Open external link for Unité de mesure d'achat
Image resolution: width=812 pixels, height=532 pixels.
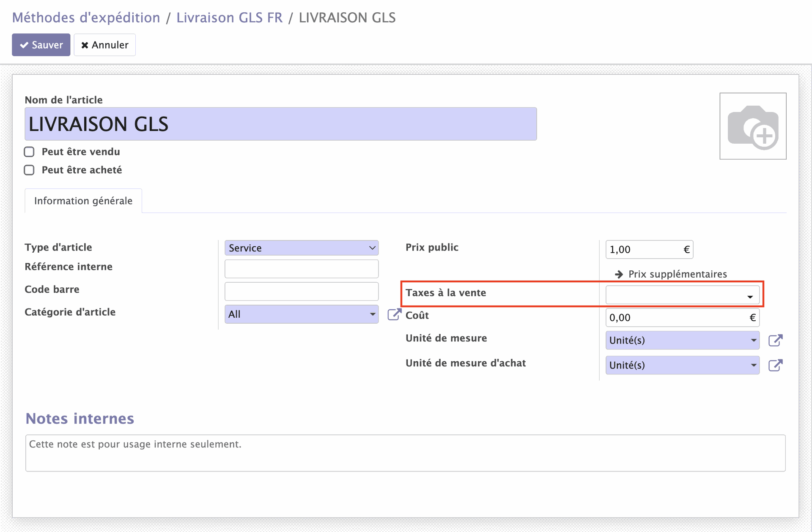click(775, 365)
